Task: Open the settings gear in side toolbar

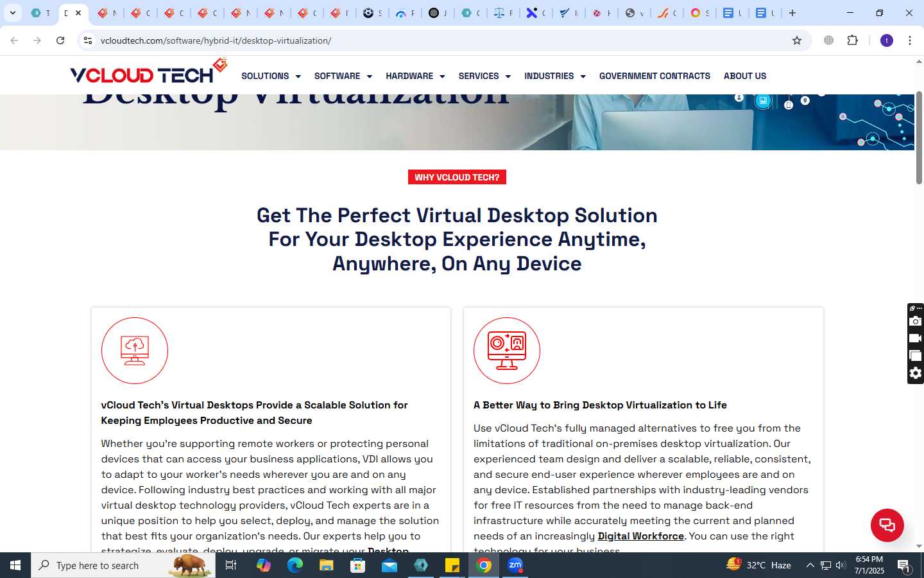Action: pyautogui.click(x=916, y=373)
